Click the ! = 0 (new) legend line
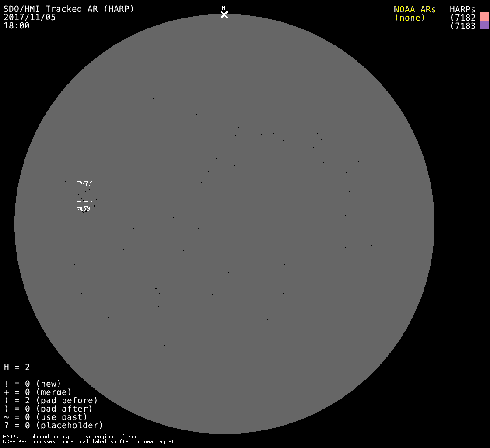490x448 pixels. tap(32, 384)
